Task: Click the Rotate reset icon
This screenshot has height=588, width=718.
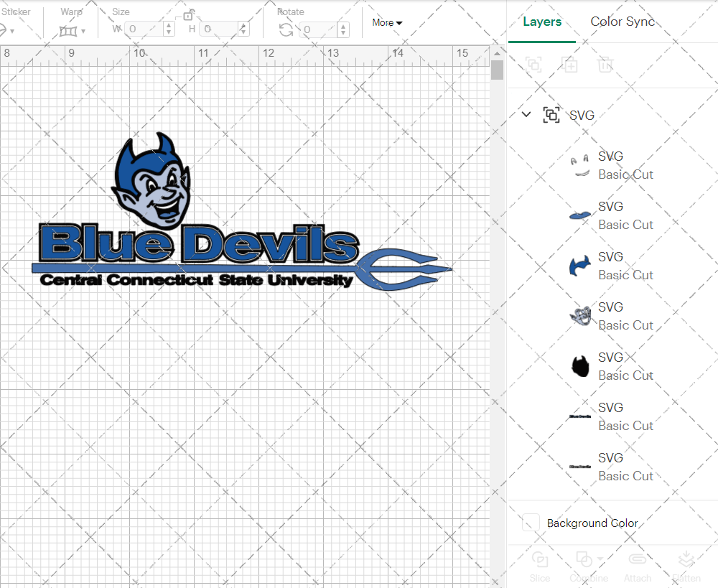Action: (286, 29)
